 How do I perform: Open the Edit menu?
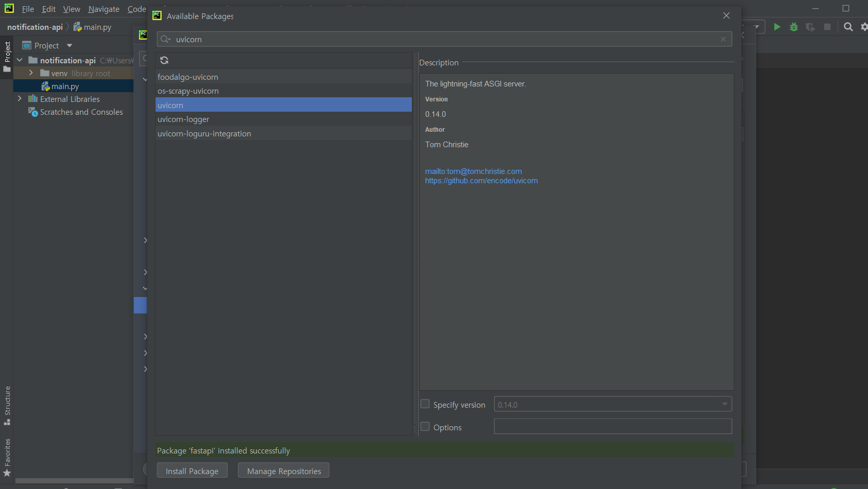click(x=49, y=9)
